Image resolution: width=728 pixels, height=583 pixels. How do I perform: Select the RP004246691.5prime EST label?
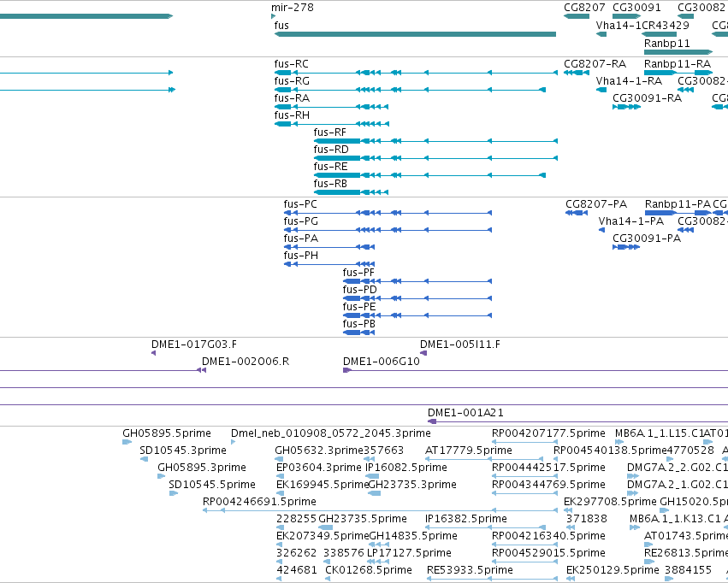[259, 502]
